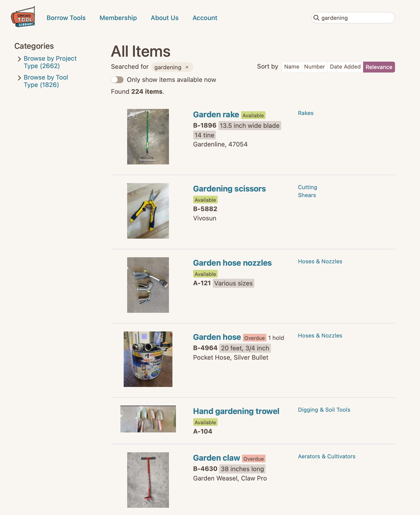This screenshot has width=420, height=515.
Task: Open the Pocket Hose product thumbnail
Action: point(148,359)
